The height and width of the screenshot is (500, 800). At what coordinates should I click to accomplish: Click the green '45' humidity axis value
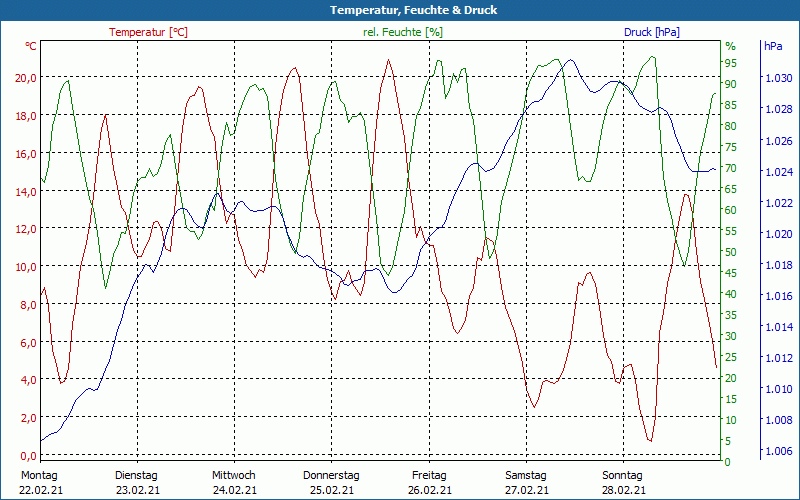pyautogui.click(x=731, y=273)
